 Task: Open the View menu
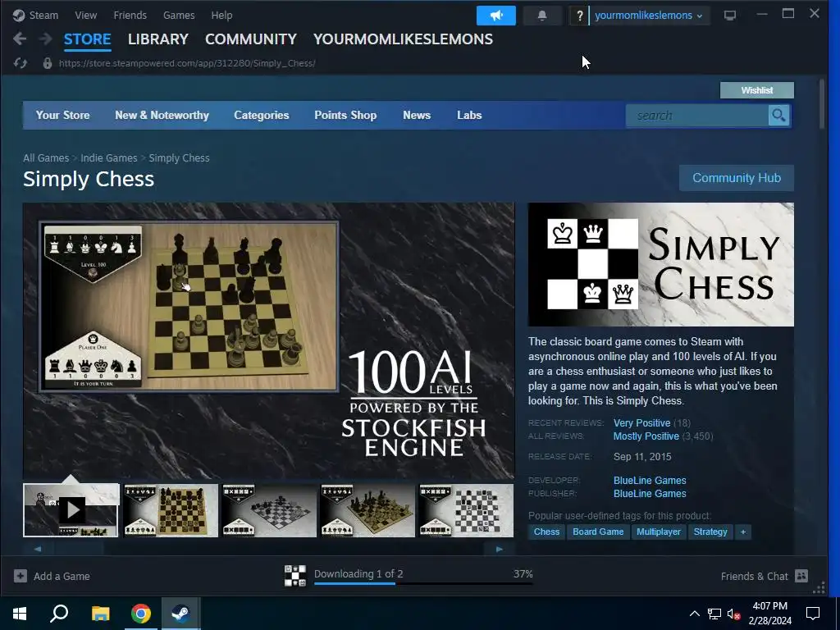tap(85, 16)
